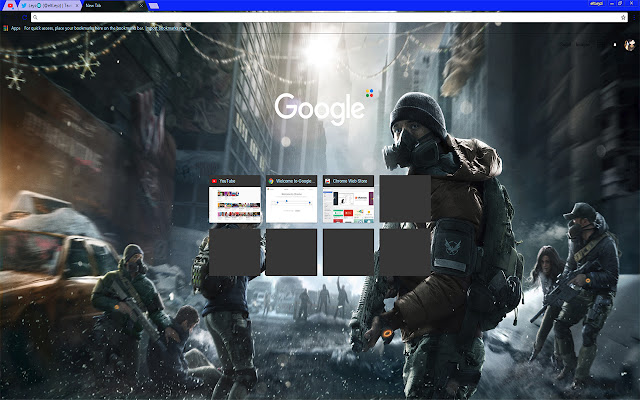The image size is (640, 400).
Task: Open the Chrome profile name button
Action: [596, 3]
